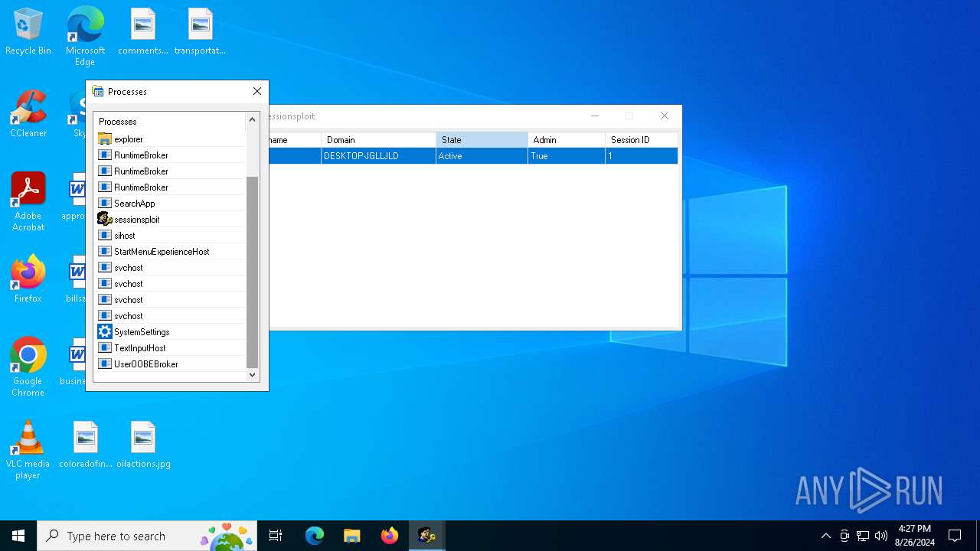
Task: Open VLC media player desktop shortcut
Action: point(28,450)
